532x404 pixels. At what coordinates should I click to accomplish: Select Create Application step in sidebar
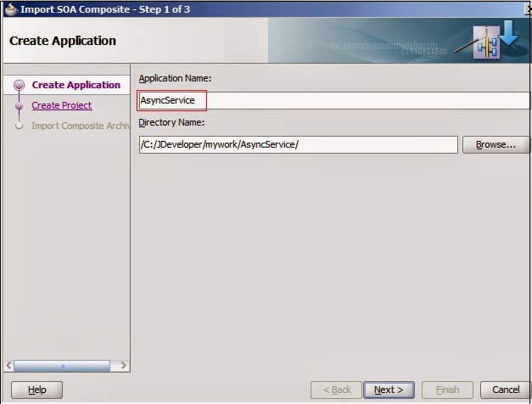(x=76, y=85)
